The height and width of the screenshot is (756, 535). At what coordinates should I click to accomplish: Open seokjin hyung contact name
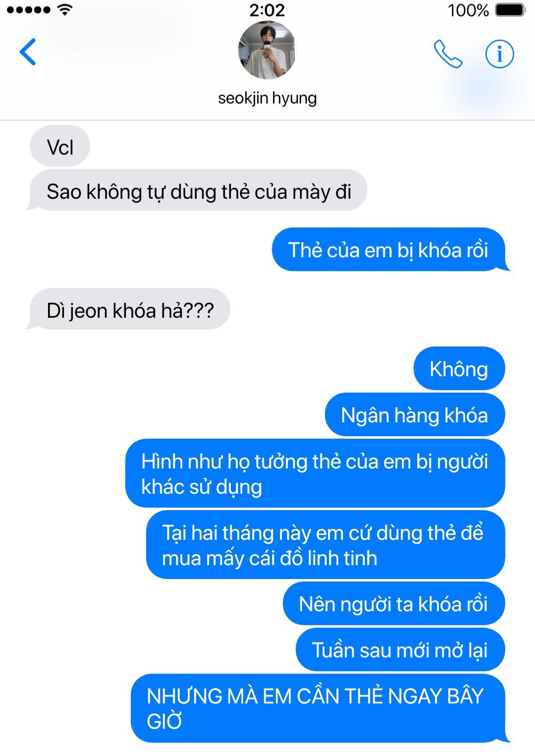267,98
